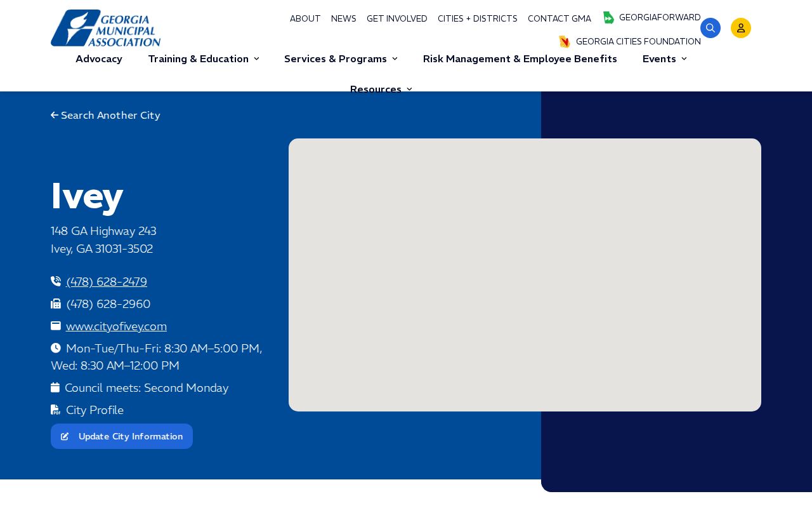Open the Services & Programs menu label

(x=336, y=59)
